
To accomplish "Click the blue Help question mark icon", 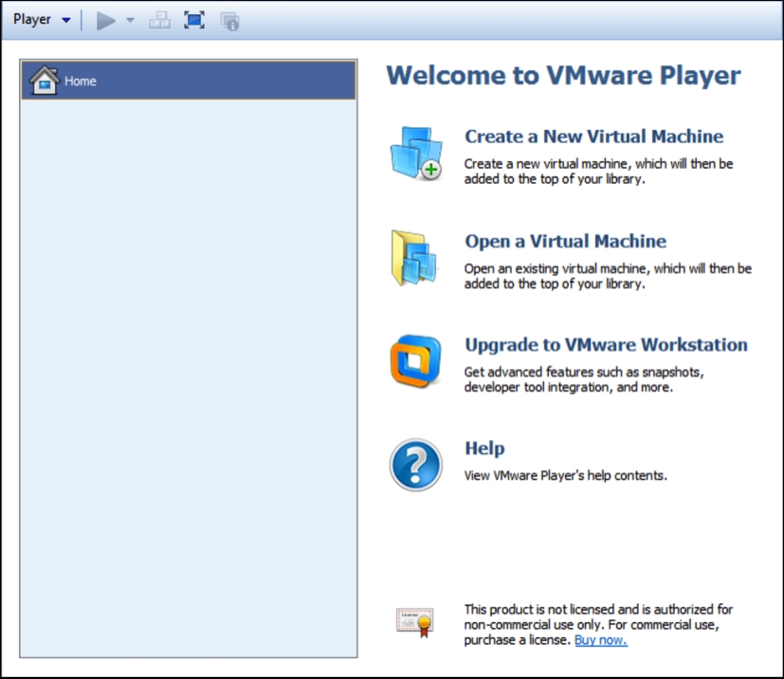I will coord(416,465).
